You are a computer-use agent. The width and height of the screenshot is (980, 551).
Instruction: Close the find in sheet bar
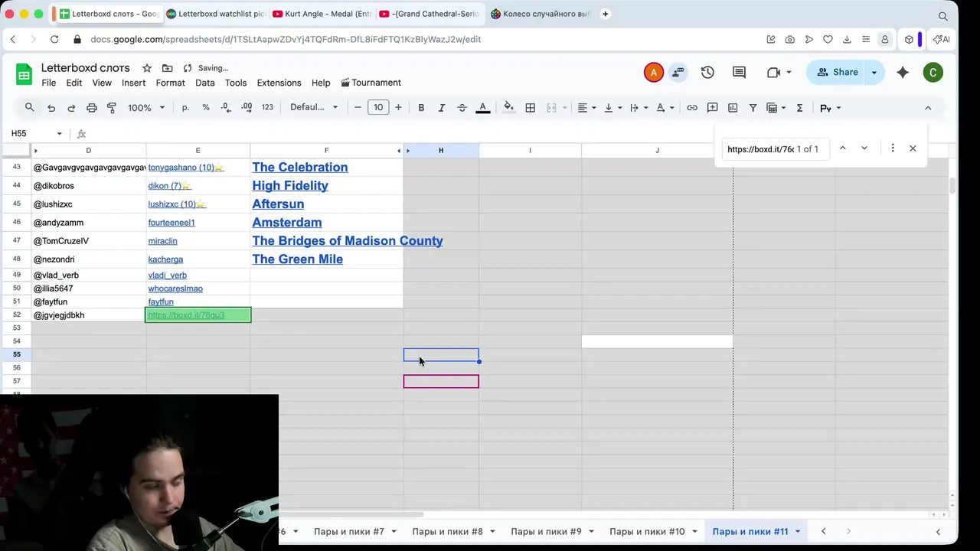click(x=913, y=148)
